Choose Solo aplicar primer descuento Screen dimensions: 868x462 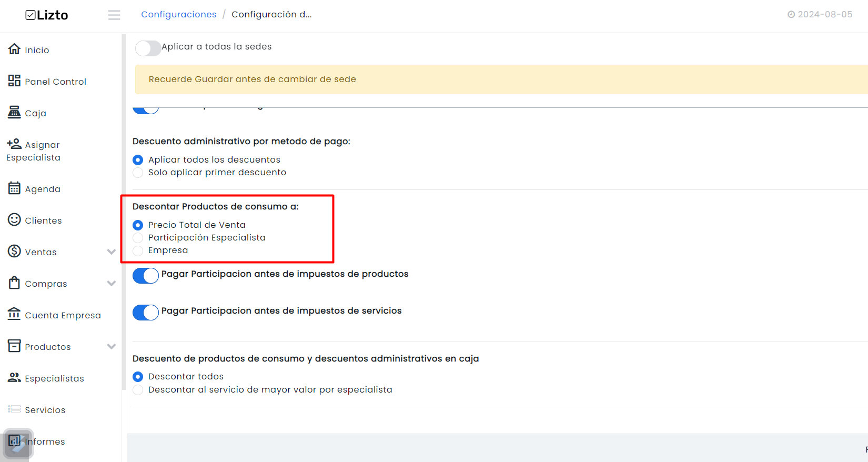pos(138,173)
